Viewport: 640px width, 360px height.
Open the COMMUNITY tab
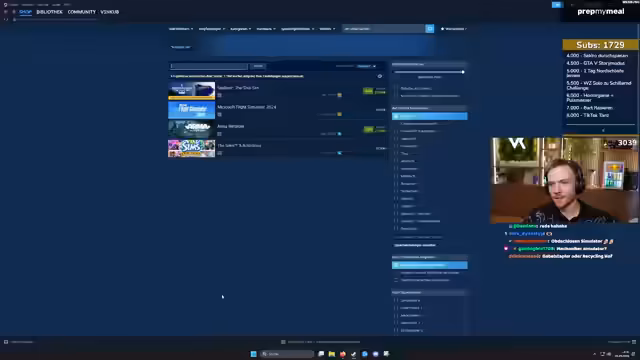tap(82, 12)
